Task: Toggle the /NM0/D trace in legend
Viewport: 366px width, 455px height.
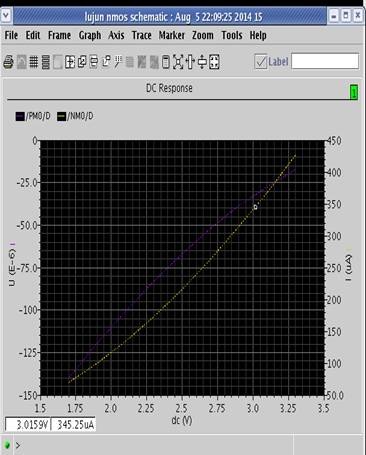Action: pyautogui.click(x=75, y=116)
